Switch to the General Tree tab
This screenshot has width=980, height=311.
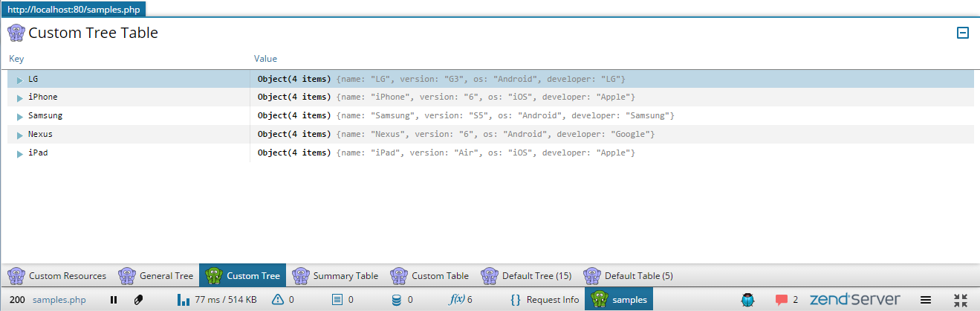(155, 275)
